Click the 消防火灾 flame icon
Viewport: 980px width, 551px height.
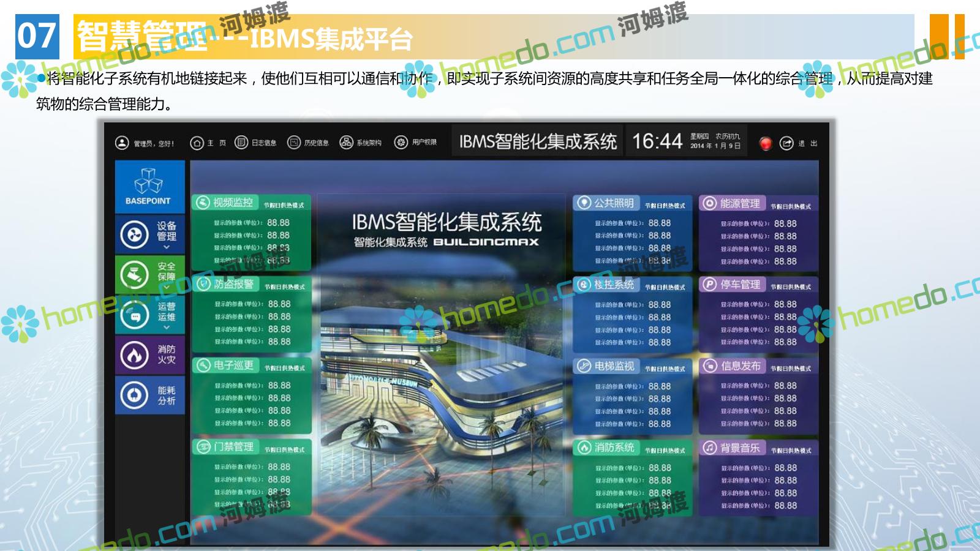(134, 355)
